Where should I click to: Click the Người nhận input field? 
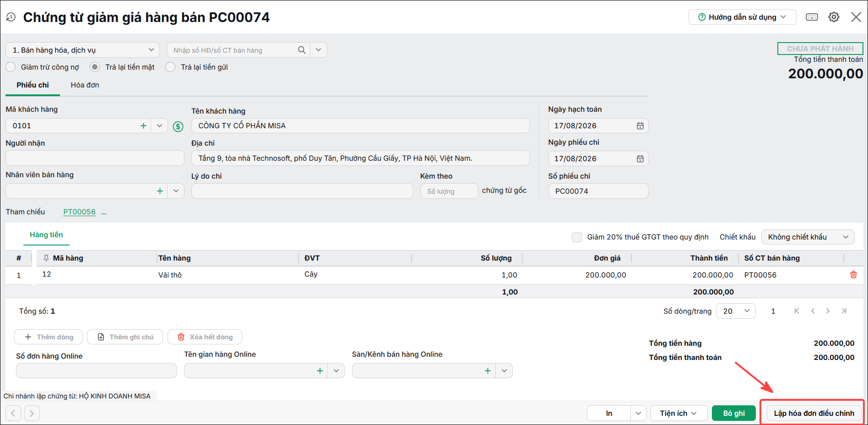coord(95,158)
